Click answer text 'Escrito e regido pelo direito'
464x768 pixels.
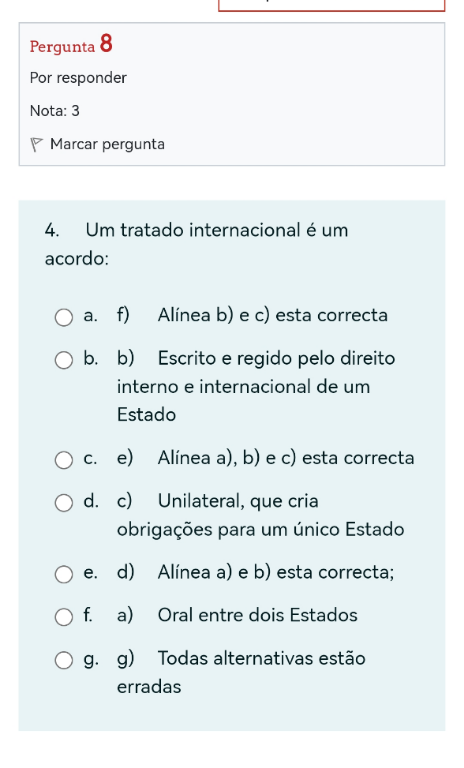click(276, 359)
